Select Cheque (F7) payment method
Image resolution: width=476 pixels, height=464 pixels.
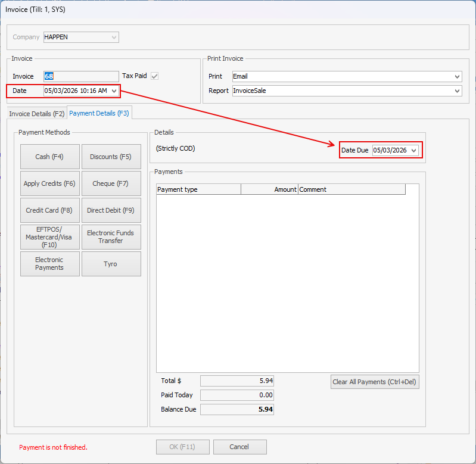(x=111, y=183)
